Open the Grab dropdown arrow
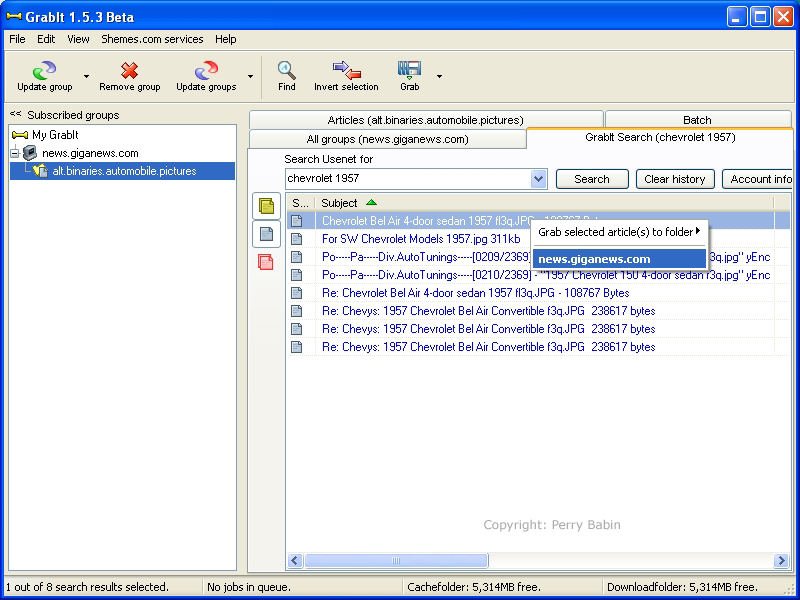The image size is (800, 600). click(x=439, y=77)
